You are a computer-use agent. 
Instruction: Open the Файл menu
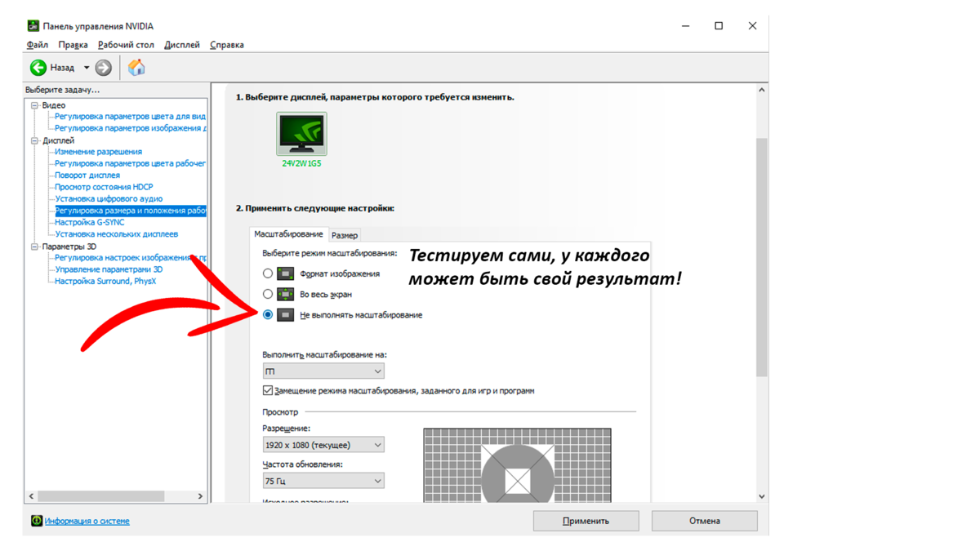click(x=38, y=45)
